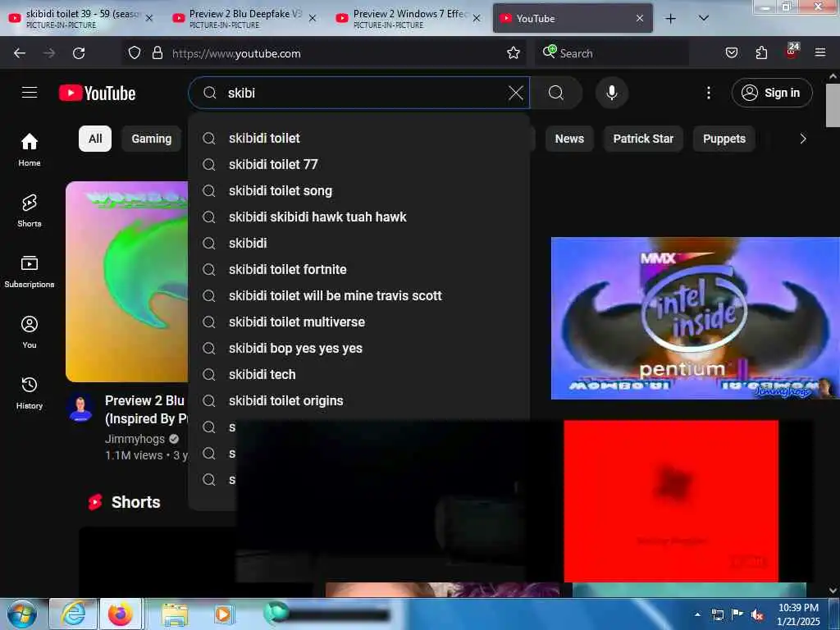Open the Jimmyhogs channel avatar

81,409
